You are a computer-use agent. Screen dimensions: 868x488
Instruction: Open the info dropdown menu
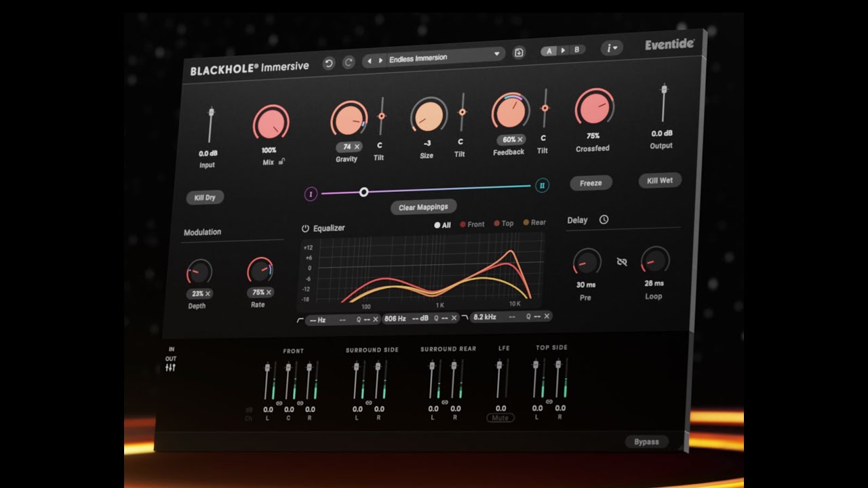[612, 47]
